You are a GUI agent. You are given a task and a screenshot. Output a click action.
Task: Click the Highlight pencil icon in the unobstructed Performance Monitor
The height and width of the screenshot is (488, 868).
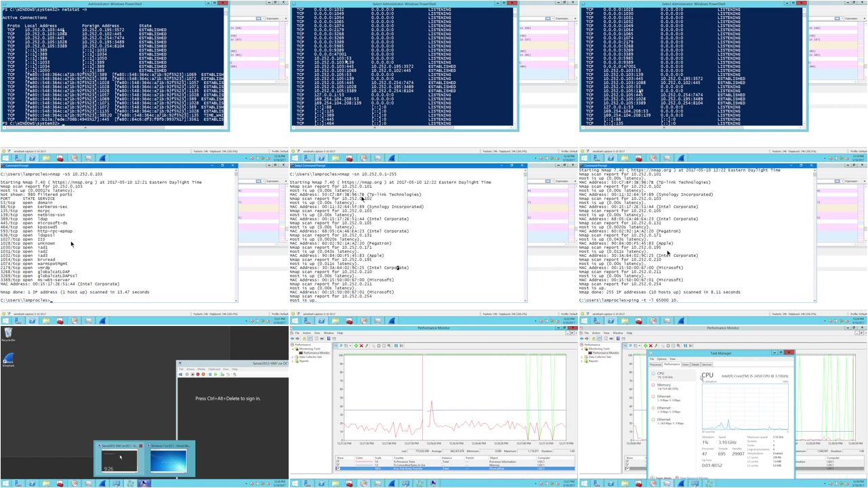tap(367, 346)
